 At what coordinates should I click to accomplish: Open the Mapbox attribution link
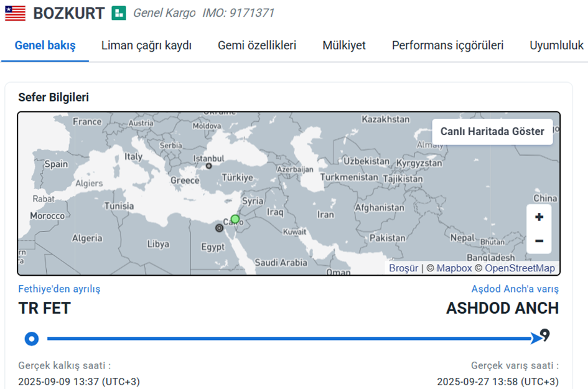coord(454,268)
